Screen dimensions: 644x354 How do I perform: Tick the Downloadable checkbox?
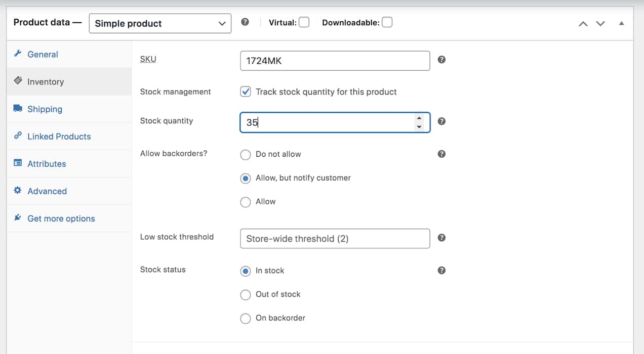pyautogui.click(x=387, y=22)
